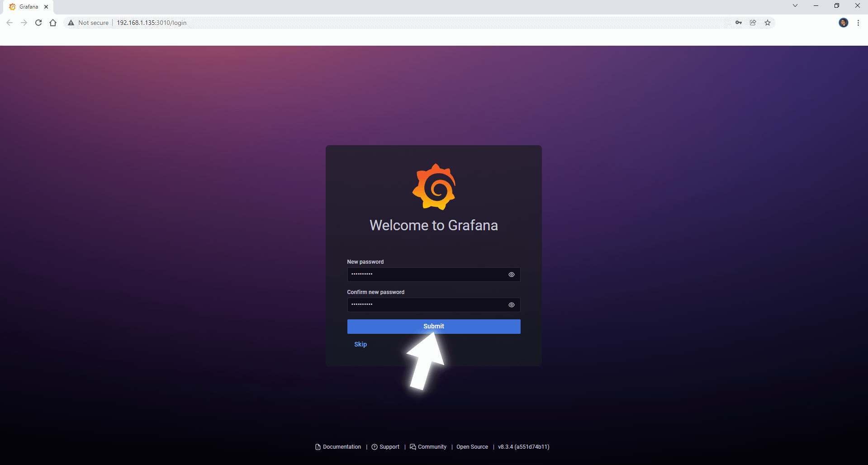Click the Support question mark icon
This screenshot has height=465, width=868.
point(375,447)
